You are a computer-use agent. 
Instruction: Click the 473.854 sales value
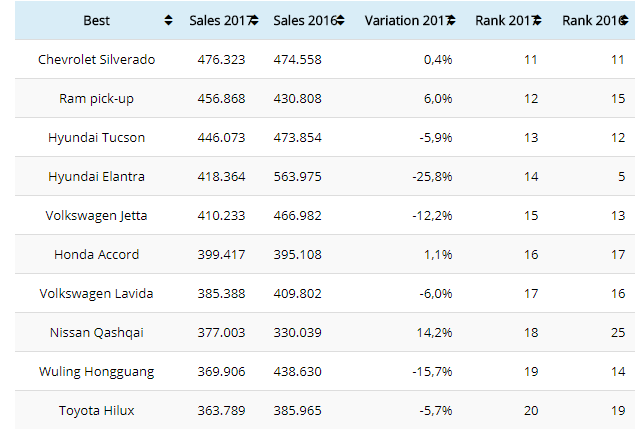pos(298,138)
